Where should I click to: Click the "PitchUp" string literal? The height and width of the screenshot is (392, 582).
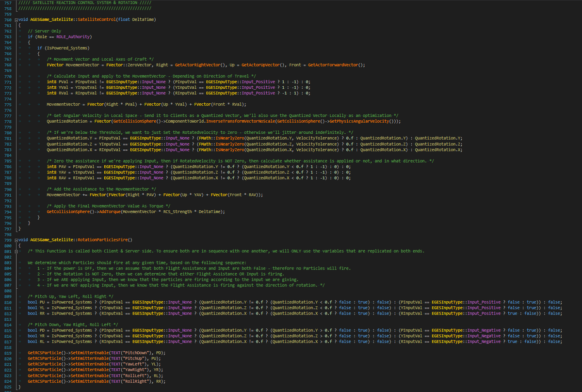(x=132, y=358)
